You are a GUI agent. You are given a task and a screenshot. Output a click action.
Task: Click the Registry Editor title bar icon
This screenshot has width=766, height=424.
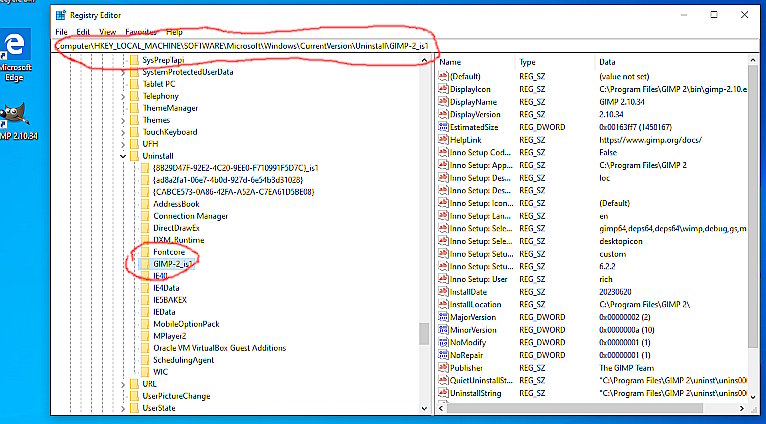61,15
